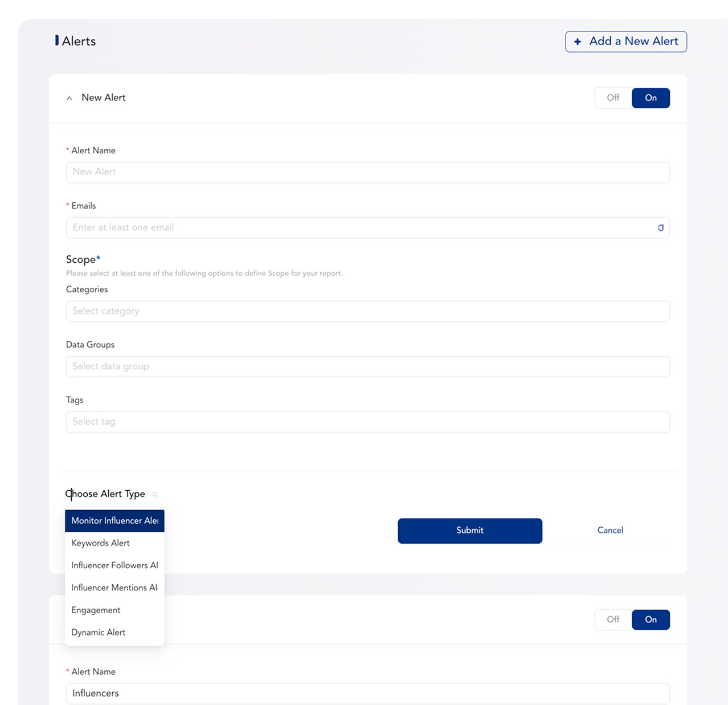
Task: Click the Alert Name input field
Action: [x=367, y=172]
